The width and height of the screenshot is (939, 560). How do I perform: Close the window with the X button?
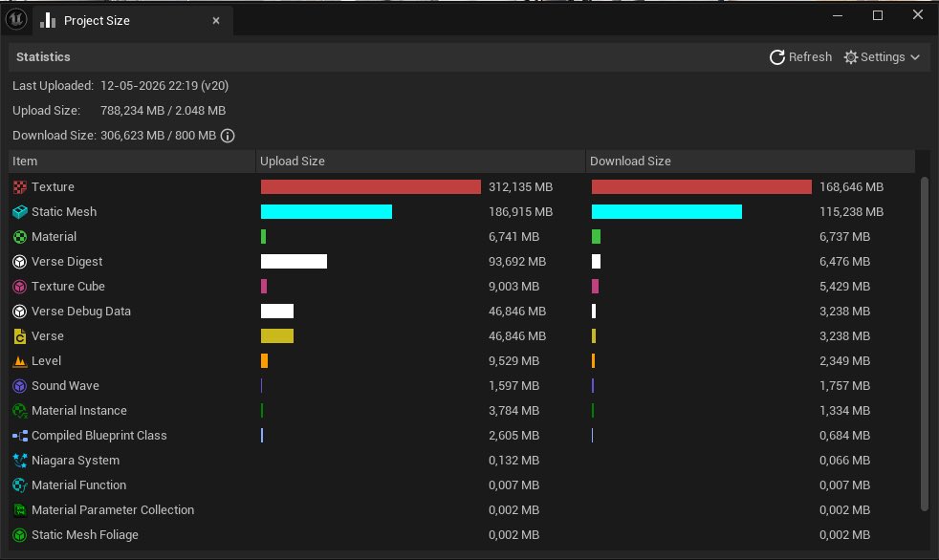[917, 15]
